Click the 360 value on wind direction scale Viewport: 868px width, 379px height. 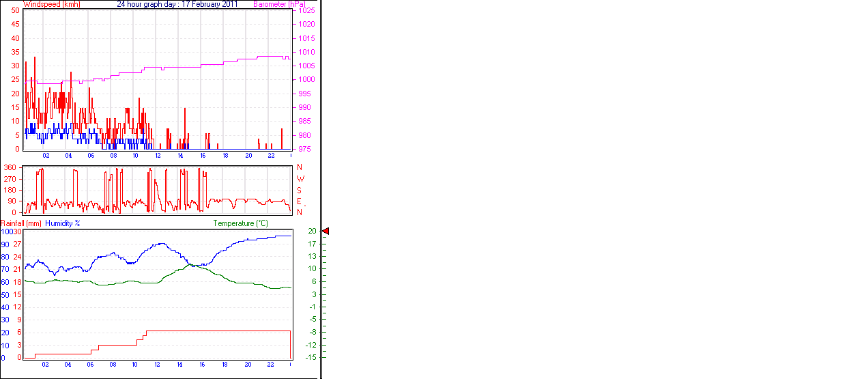tap(10, 167)
